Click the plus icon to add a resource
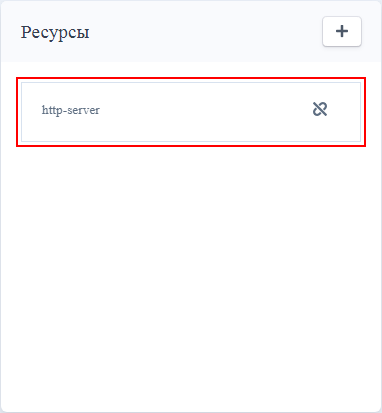This screenshot has height=413, width=382. [342, 31]
